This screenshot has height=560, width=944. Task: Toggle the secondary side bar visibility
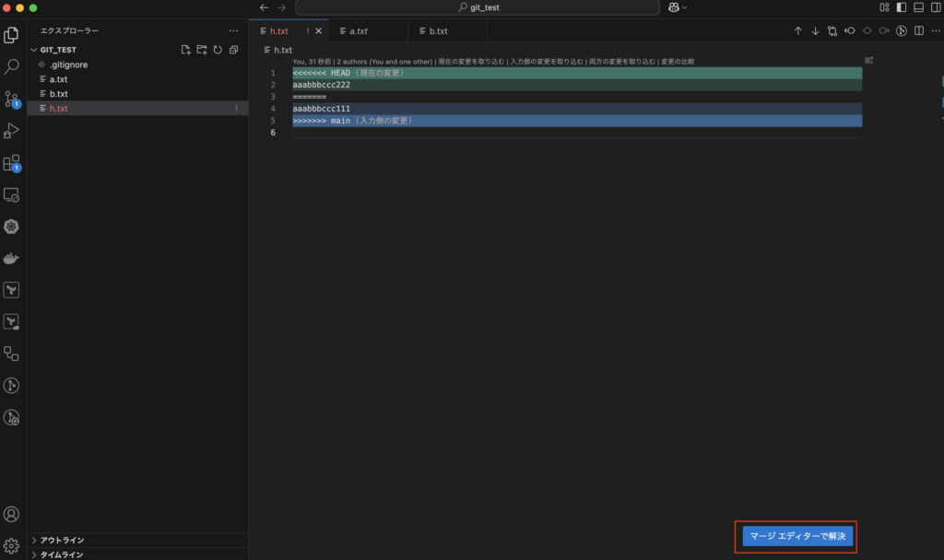coord(936,7)
